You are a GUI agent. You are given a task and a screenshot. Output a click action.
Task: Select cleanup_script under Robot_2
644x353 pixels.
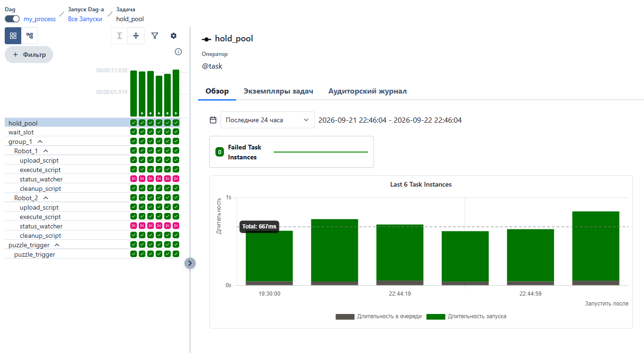40,235
